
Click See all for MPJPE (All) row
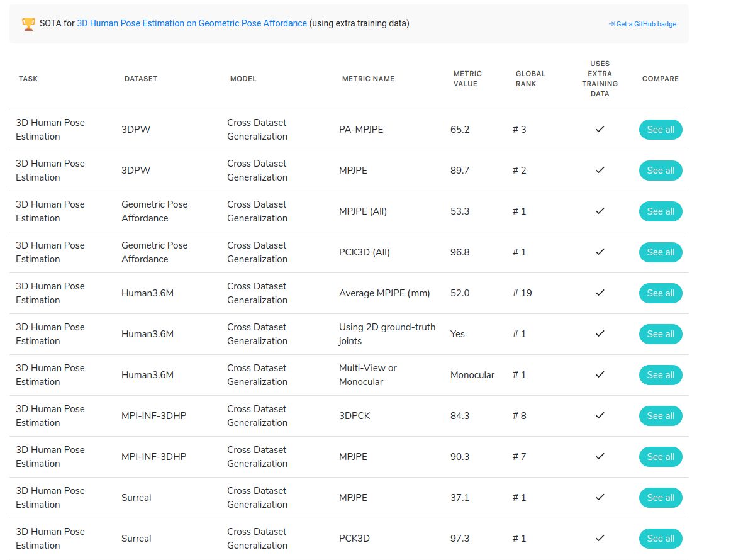click(x=660, y=211)
